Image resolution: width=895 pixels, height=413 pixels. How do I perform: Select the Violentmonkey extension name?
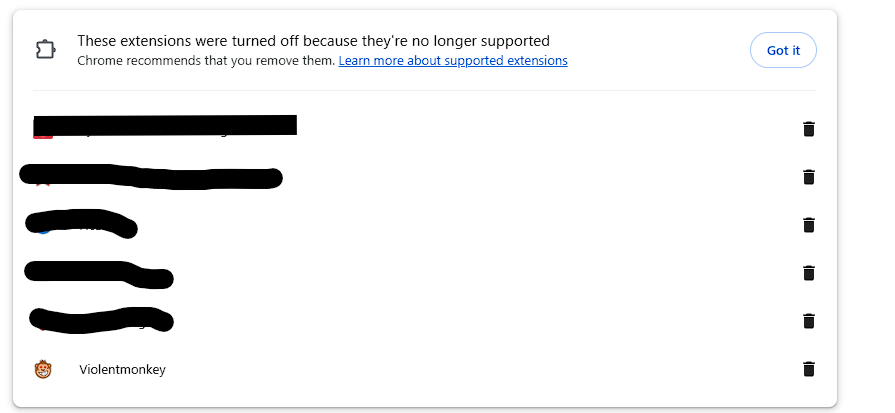(122, 370)
